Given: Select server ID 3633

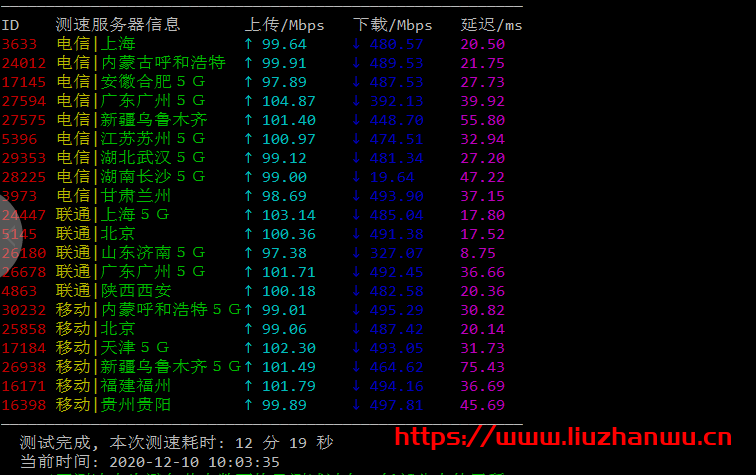Looking at the screenshot, I should pos(20,44).
